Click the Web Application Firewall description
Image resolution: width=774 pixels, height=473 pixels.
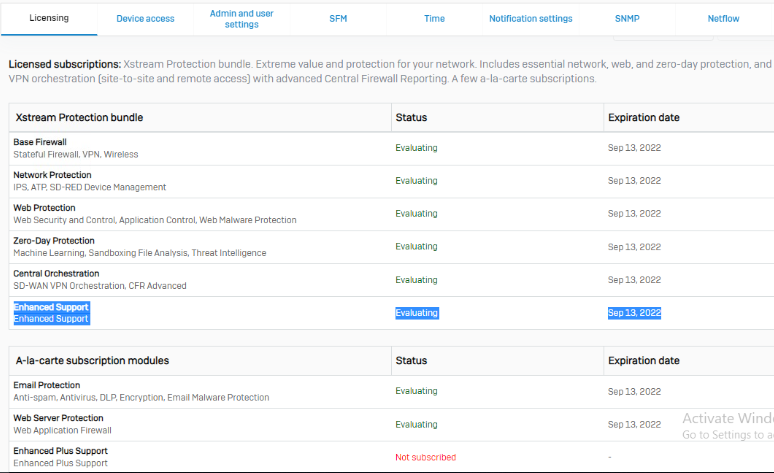(x=62, y=431)
